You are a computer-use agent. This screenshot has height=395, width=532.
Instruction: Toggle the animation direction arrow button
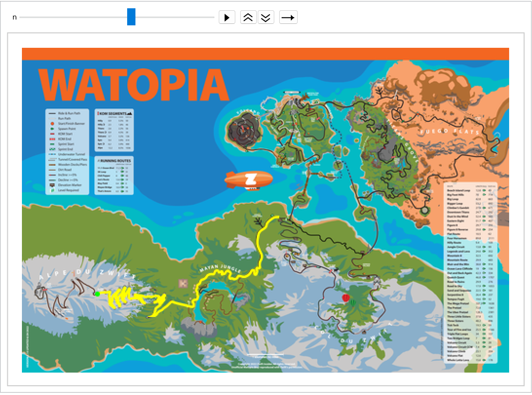point(288,18)
